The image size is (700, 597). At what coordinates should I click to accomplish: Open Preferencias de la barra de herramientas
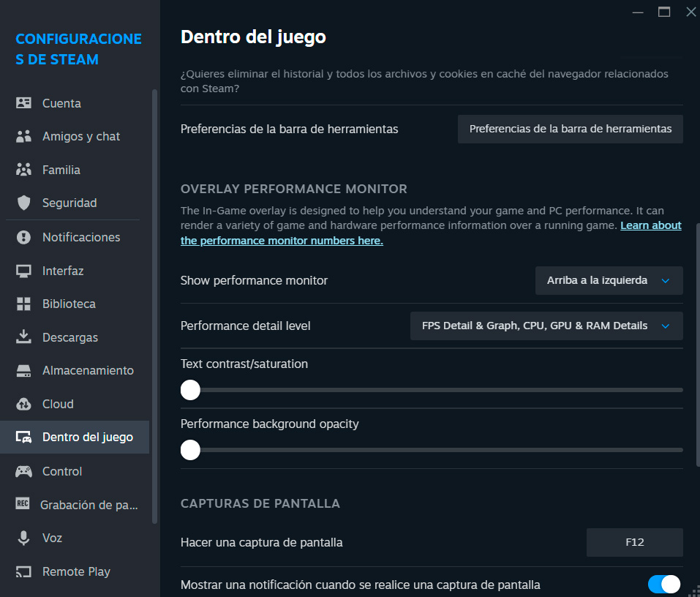(x=570, y=128)
